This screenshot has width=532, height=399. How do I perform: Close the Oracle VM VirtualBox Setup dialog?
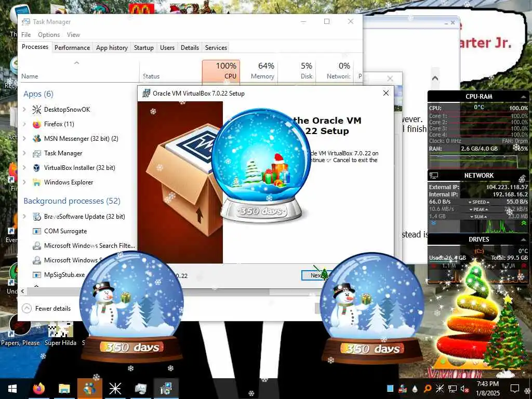pyautogui.click(x=386, y=93)
